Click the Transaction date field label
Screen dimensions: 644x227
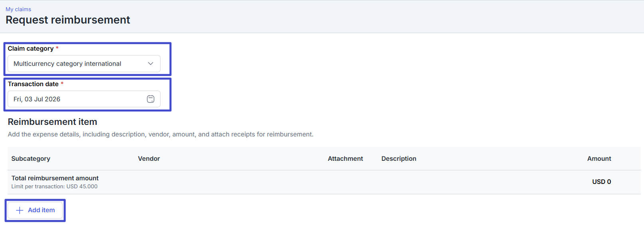click(33, 84)
